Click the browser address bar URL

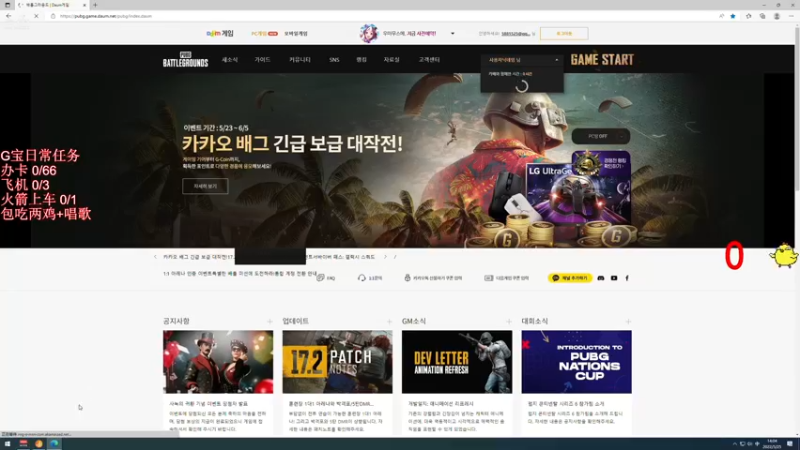pyautogui.click(x=106, y=16)
